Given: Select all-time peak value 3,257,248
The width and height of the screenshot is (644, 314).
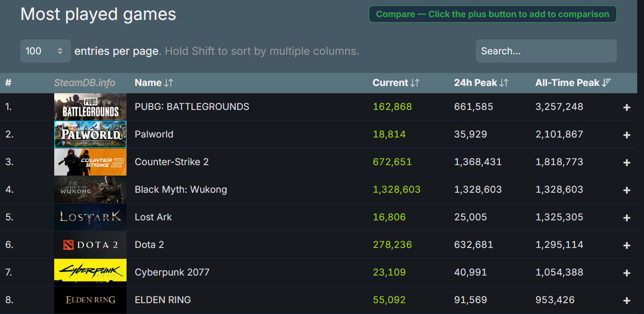Looking at the screenshot, I should tap(559, 107).
